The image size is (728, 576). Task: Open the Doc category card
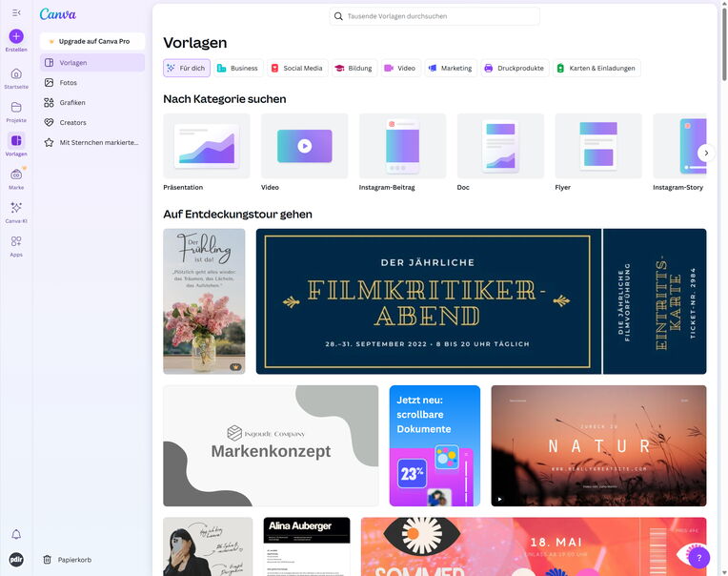(500, 146)
